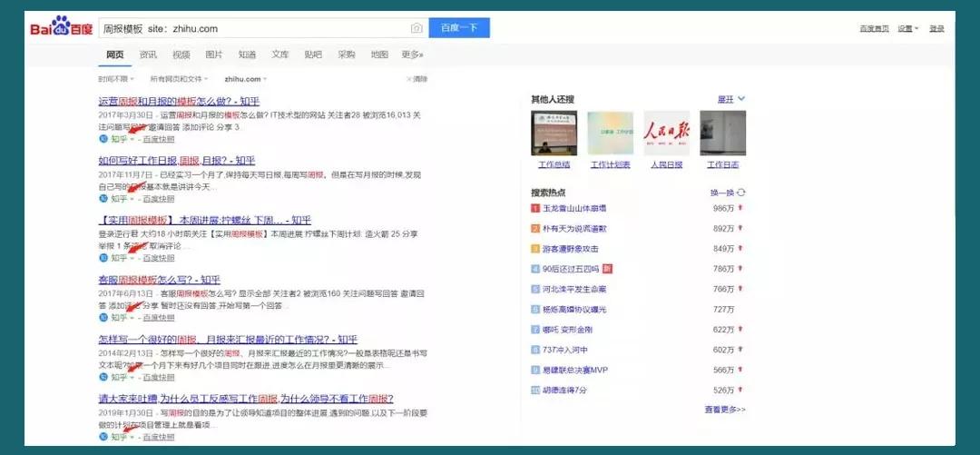The width and height of the screenshot is (980, 455).
Task: Select the 网页 tab
Action: [115, 54]
